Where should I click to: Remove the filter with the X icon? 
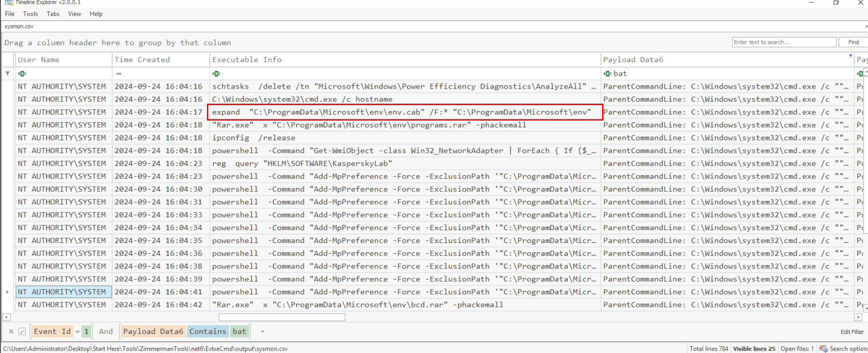[11, 332]
